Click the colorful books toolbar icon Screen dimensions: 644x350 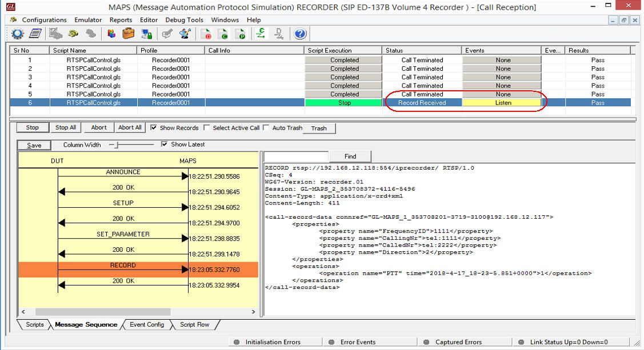coord(111,34)
